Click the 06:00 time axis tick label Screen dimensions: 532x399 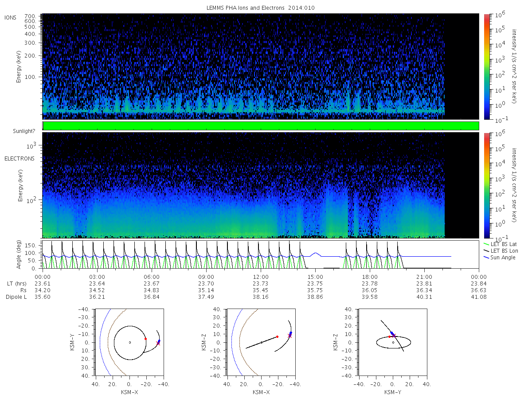point(152,276)
